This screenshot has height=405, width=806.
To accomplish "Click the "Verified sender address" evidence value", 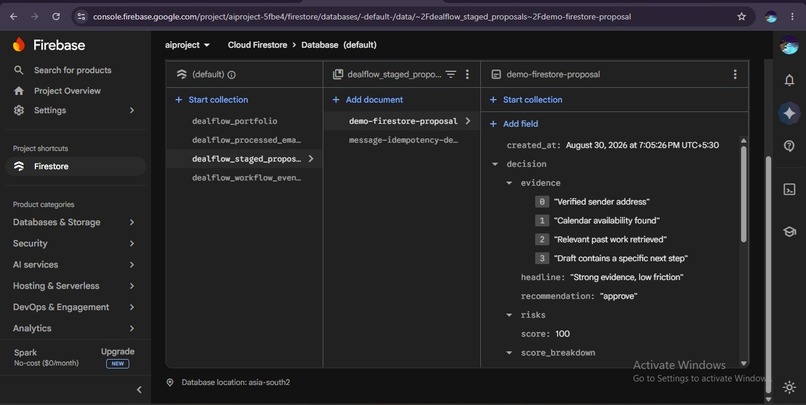I will pos(601,202).
